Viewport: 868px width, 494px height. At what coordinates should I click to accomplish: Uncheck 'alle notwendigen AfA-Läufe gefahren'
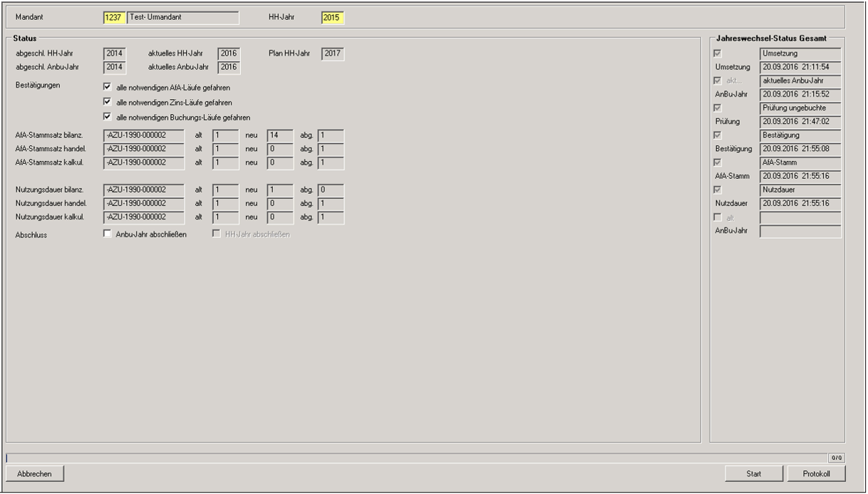pos(107,88)
